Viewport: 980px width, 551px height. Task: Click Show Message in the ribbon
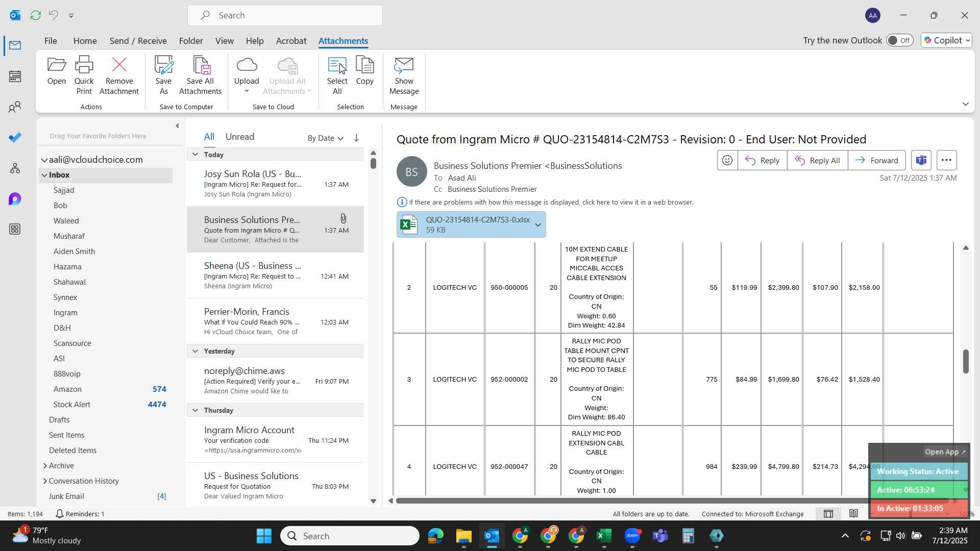404,76
